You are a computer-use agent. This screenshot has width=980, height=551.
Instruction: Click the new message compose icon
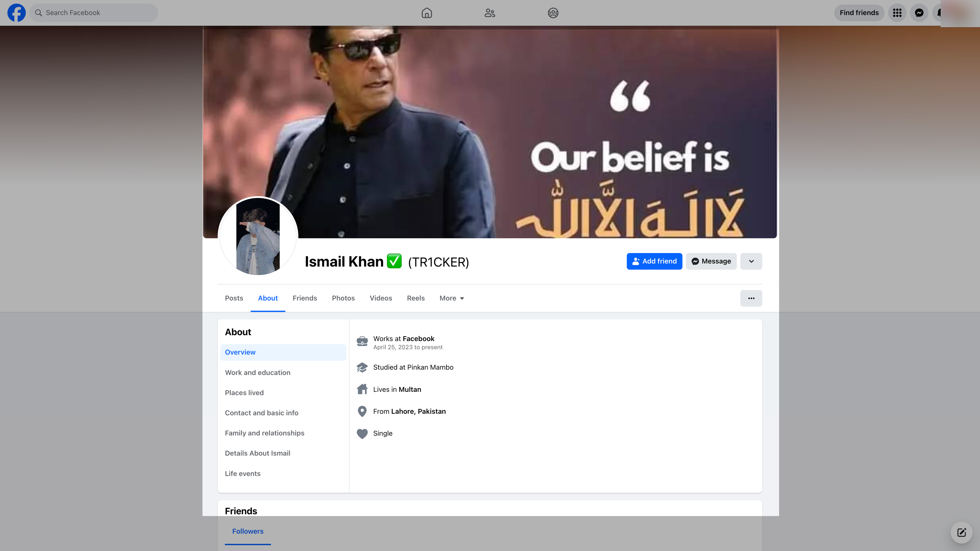(x=961, y=532)
